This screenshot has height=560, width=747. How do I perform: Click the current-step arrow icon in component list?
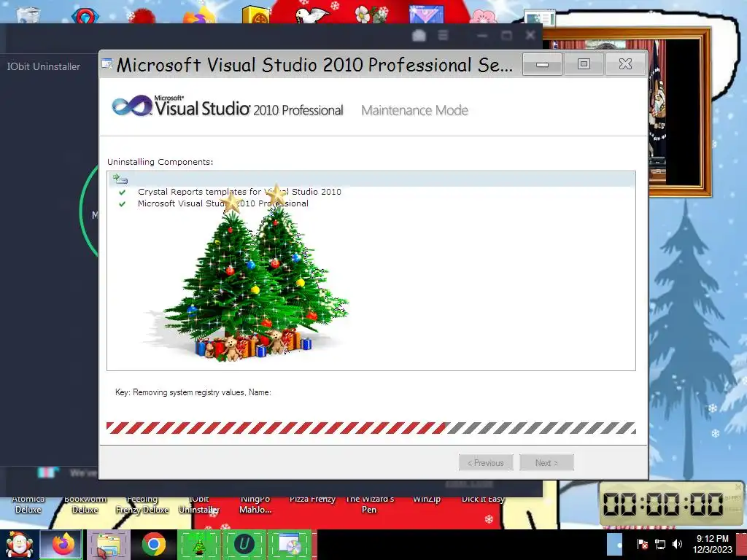(x=120, y=179)
